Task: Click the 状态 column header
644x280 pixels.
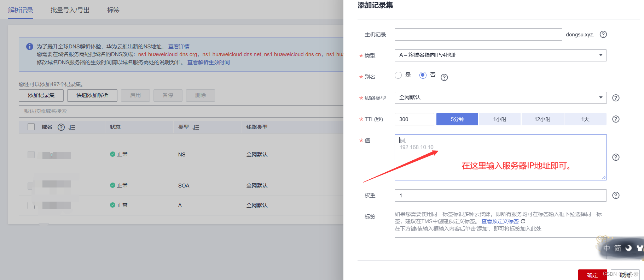Action: pyautogui.click(x=115, y=127)
